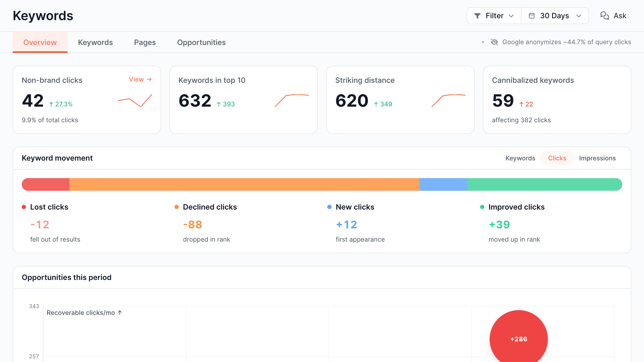Click the 632 value in Keywords in top 10
Screen dimensions: 644x362
pos(195,101)
